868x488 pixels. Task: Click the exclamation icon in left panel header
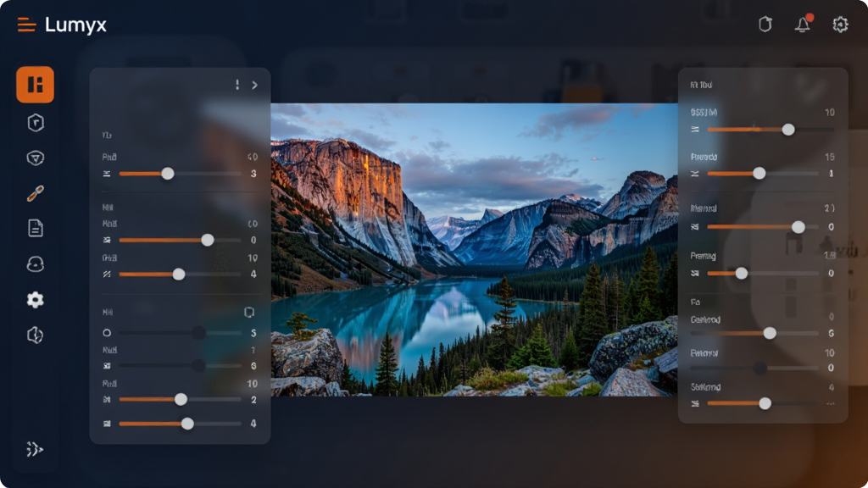click(x=237, y=85)
